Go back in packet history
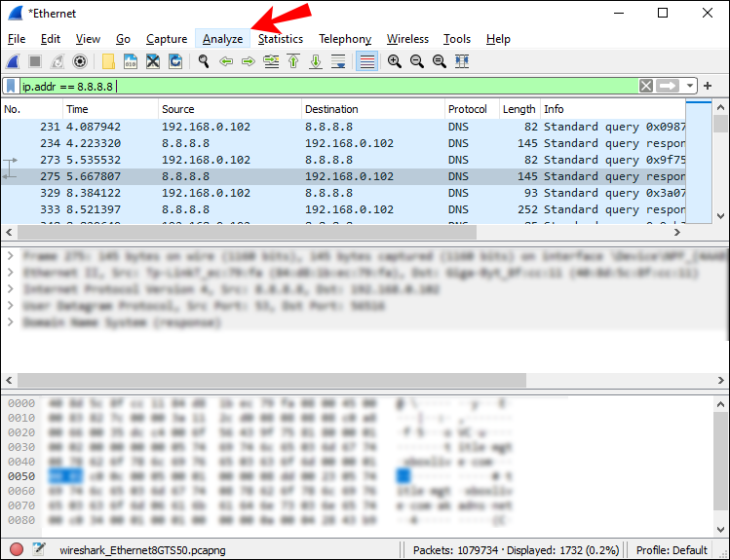 [226, 61]
